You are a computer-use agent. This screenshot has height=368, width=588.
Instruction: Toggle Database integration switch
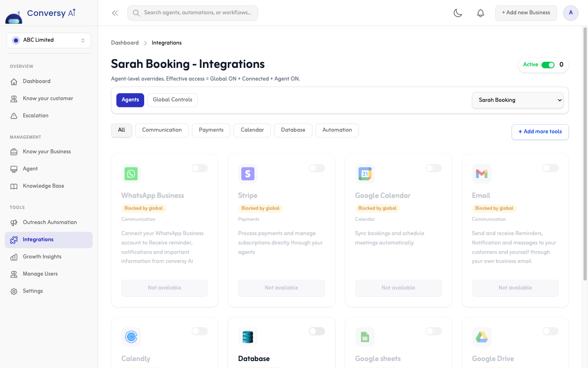click(x=317, y=331)
